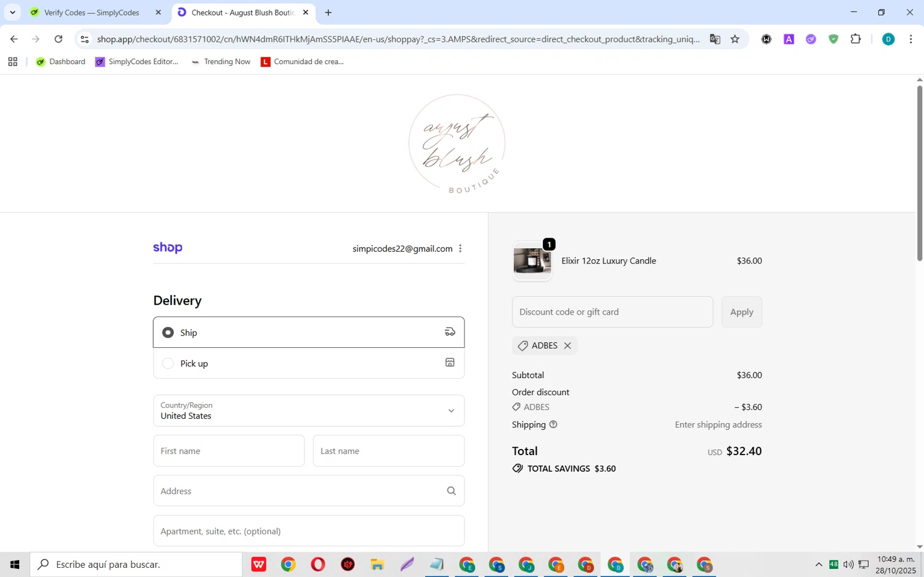
Task: Open the green shield extension
Action: tap(833, 39)
